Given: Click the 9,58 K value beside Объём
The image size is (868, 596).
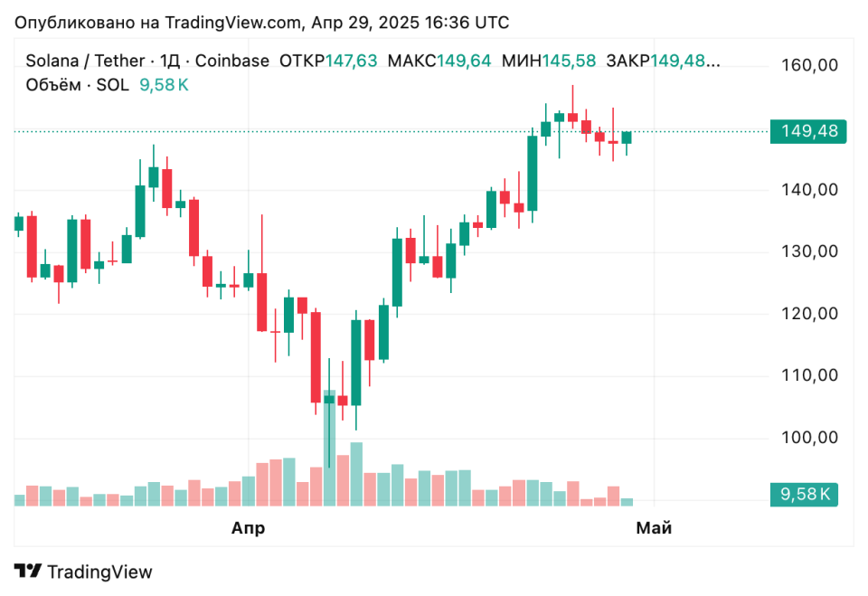Looking at the screenshot, I should click(164, 85).
